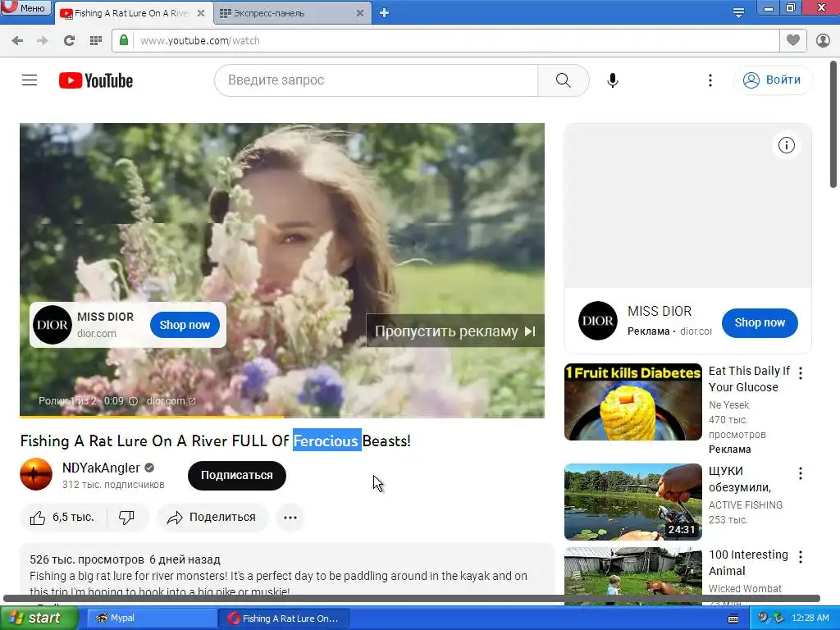Open options for Eat This Daily video
Screen dimensions: 840x630
pos(801,373)
